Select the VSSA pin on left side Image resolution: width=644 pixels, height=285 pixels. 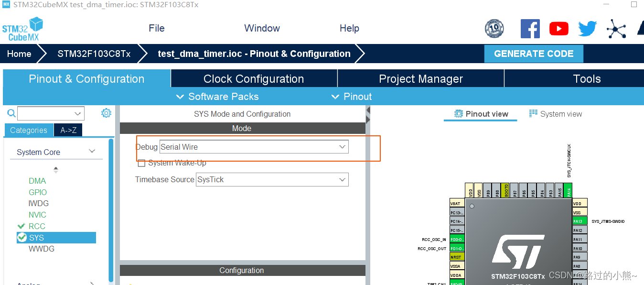pyautogui.click(x=457, y=266)
